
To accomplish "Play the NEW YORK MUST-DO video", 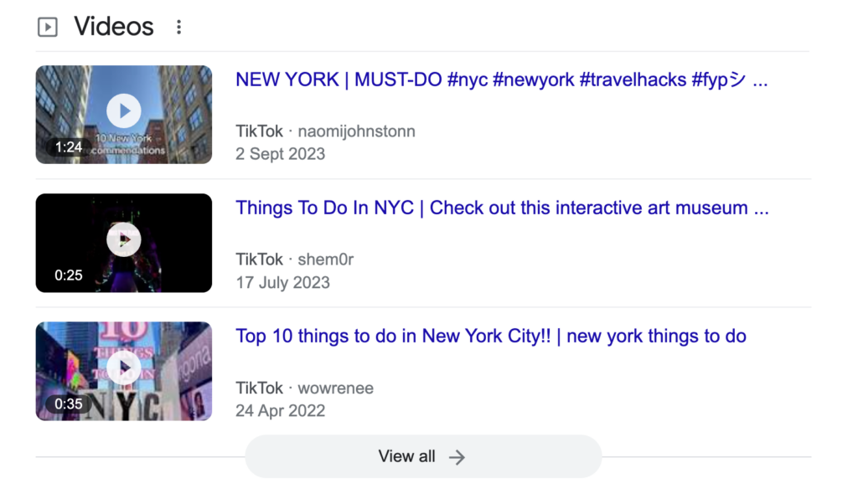I will (124, 111).
